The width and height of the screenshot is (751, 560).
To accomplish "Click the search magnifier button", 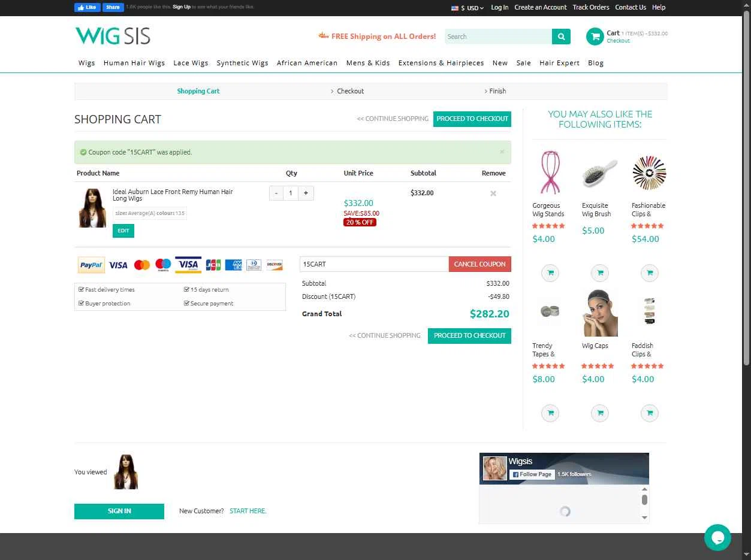I will [561, 37].
